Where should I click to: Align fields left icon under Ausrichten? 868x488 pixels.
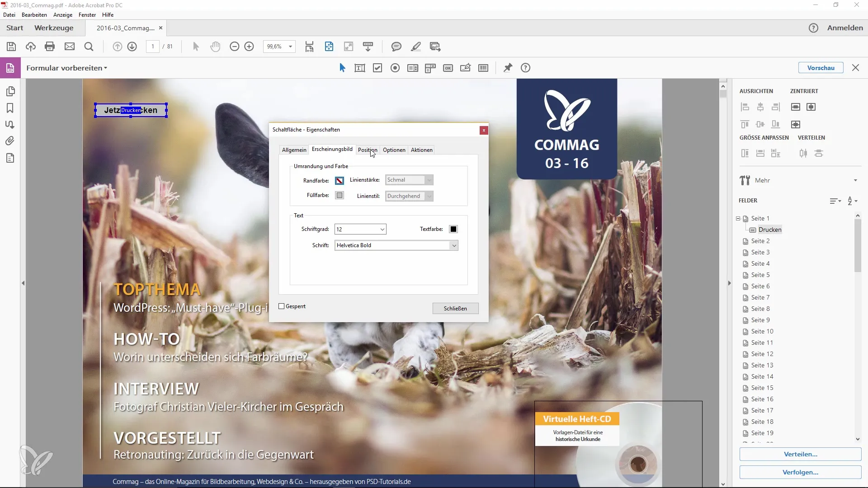coord(745,107)
